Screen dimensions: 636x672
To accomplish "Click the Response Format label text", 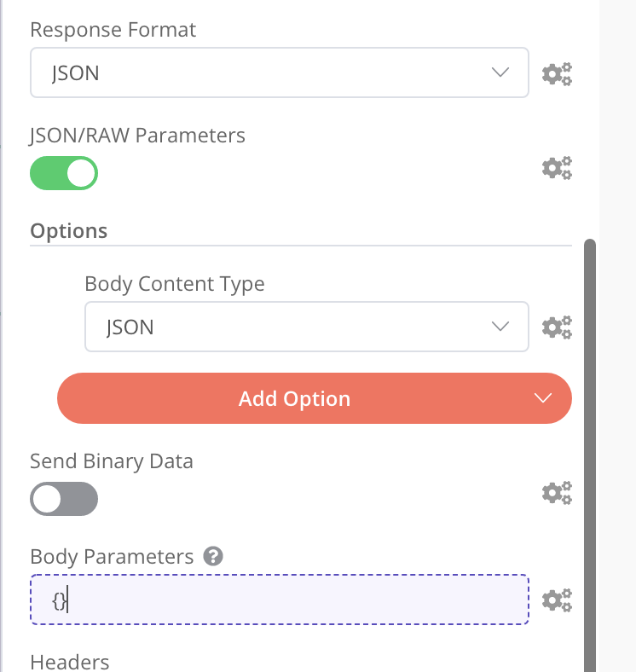I will (113, 30).
